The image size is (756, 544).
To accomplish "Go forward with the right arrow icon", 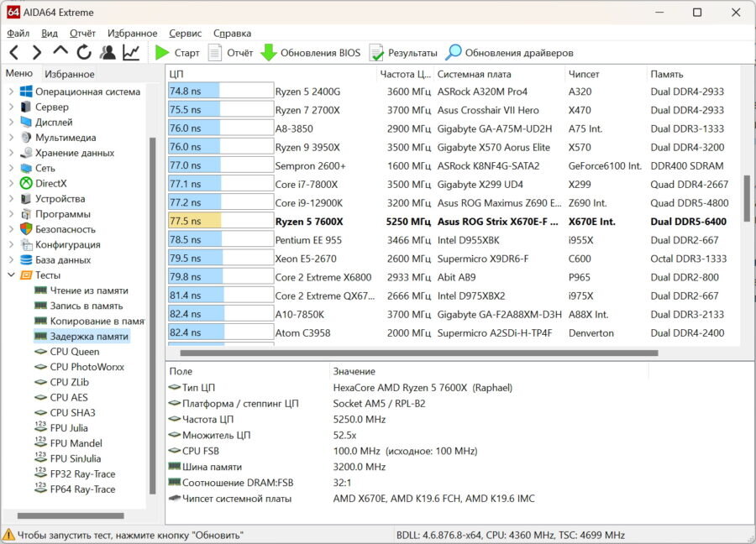I will [37, 52].
